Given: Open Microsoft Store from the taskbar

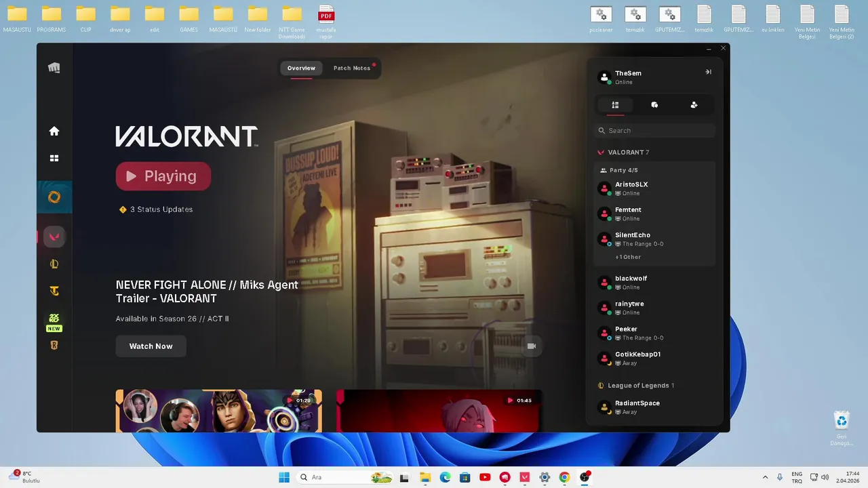Looking at the screenshot, I should click(465, 477).
